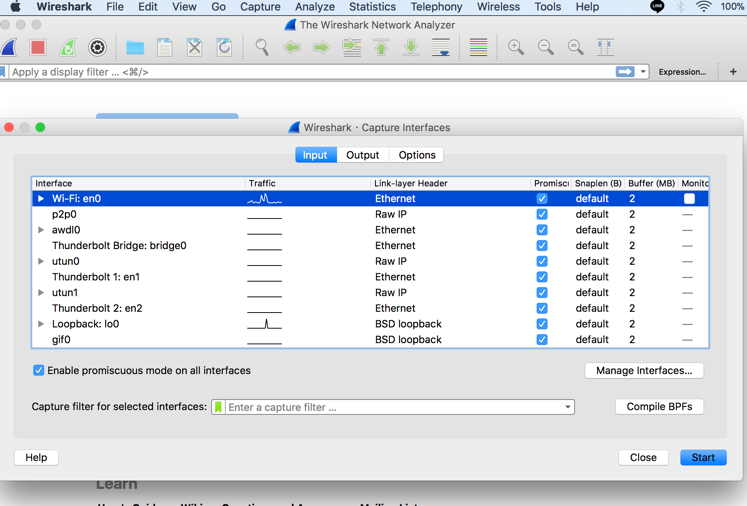This screenshot has width=747, height=506.
Task: Toggle promiscuous checkbox for gif0
Action: click(542, 340)
